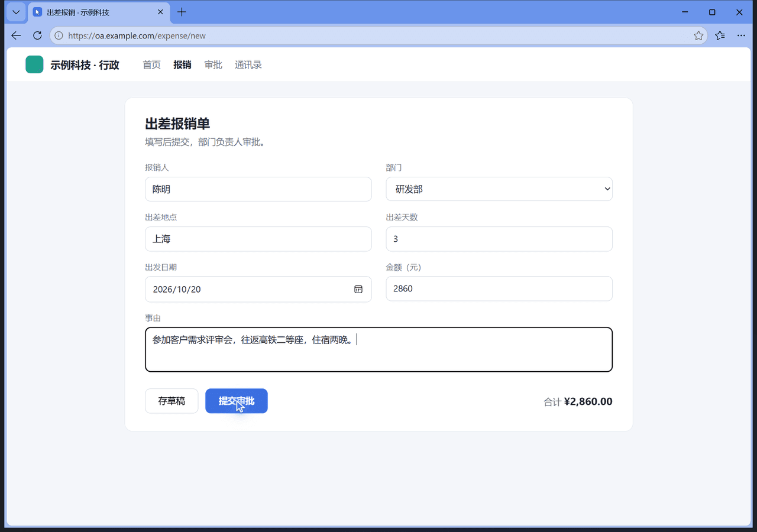
Task: Open 通讯录 from the top navigation
Action: 248,65
